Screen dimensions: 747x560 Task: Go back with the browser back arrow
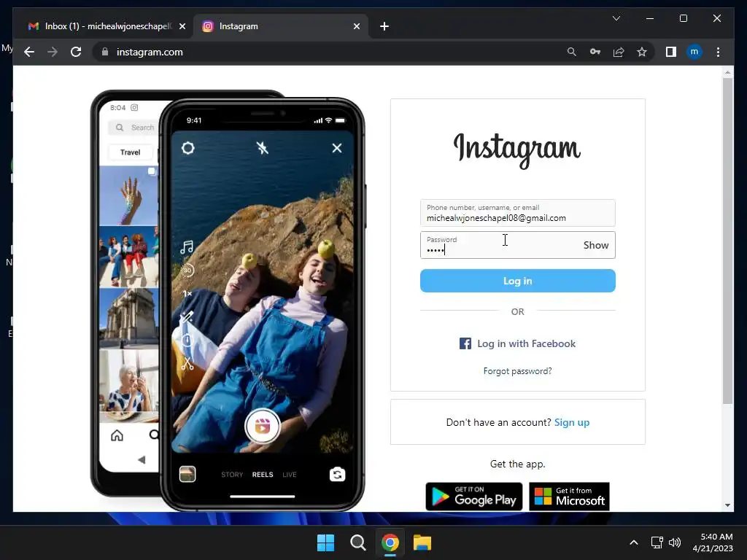tap(29, 52)
